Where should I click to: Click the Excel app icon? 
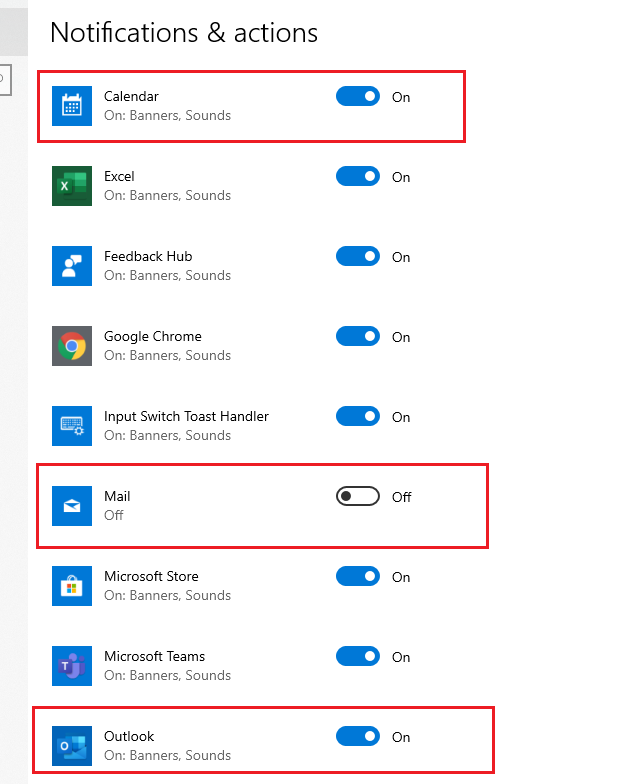click(x=71, y=185)
